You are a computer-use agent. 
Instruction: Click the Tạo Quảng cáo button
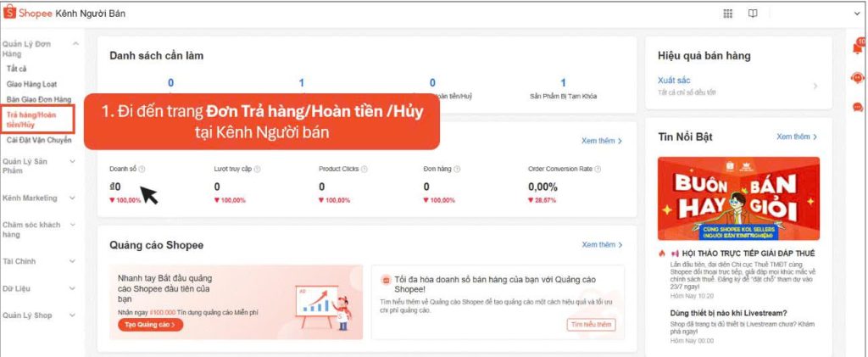tap(150, 325)
